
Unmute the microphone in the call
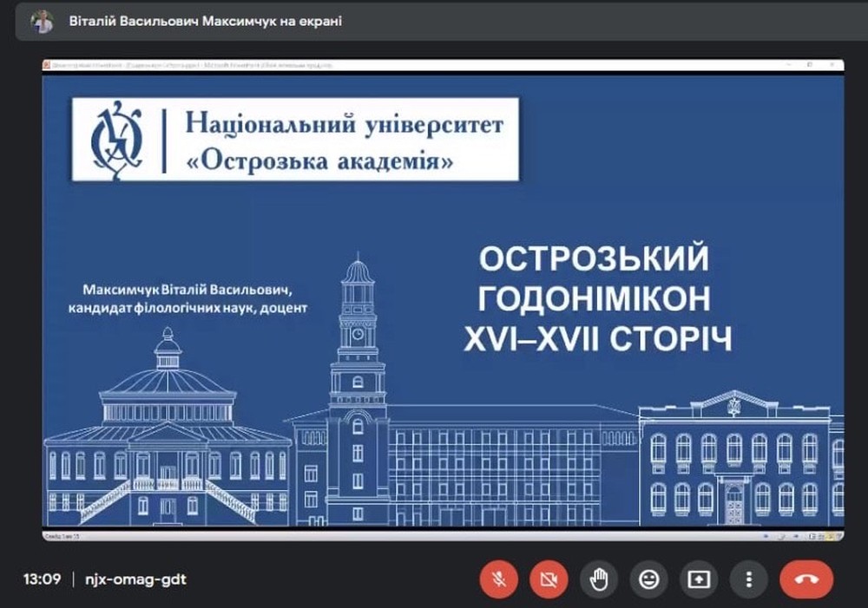[x=499, y=579]
